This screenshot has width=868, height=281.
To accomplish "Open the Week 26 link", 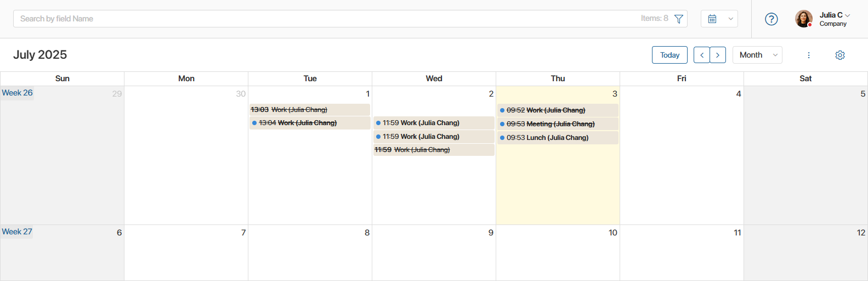I will 17,93.
